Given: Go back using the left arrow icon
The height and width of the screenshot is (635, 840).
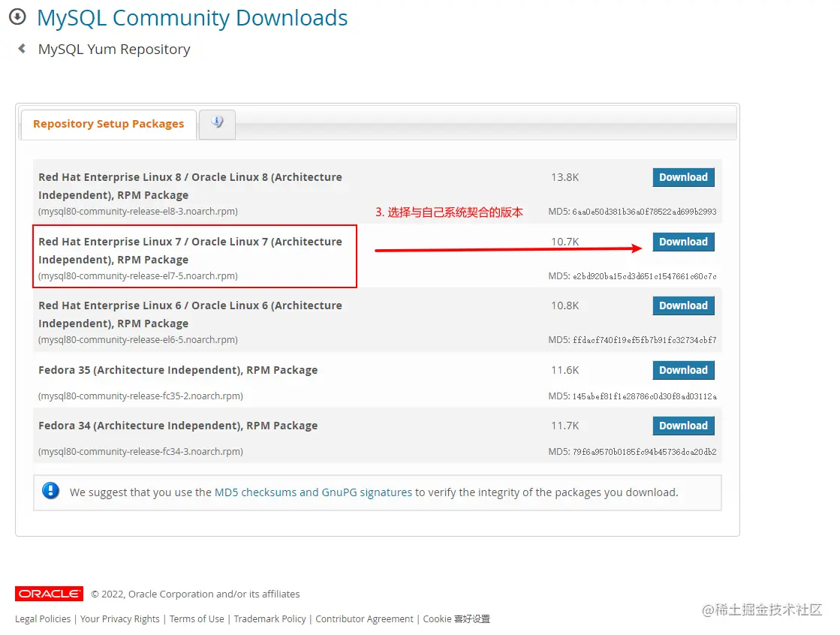Looking at the screenshot, I should [22, 48].
